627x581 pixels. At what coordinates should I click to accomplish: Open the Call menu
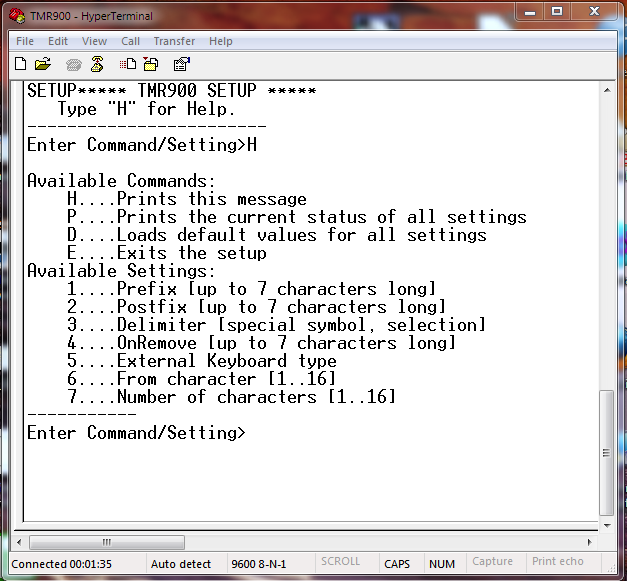[x=131, y=41]
